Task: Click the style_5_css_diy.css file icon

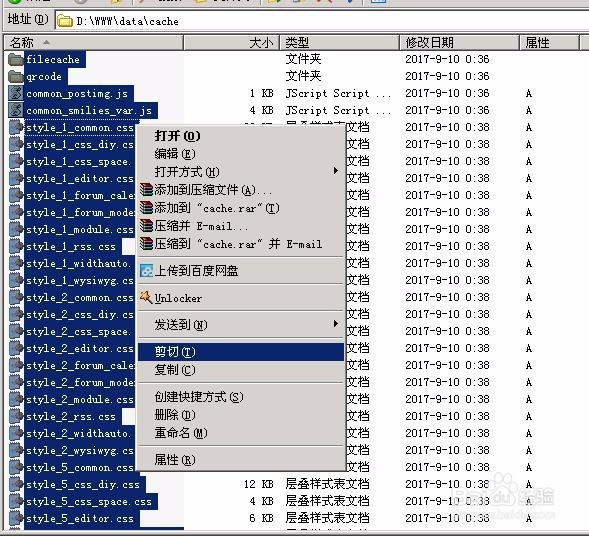Action: click(x=16, y=484)
